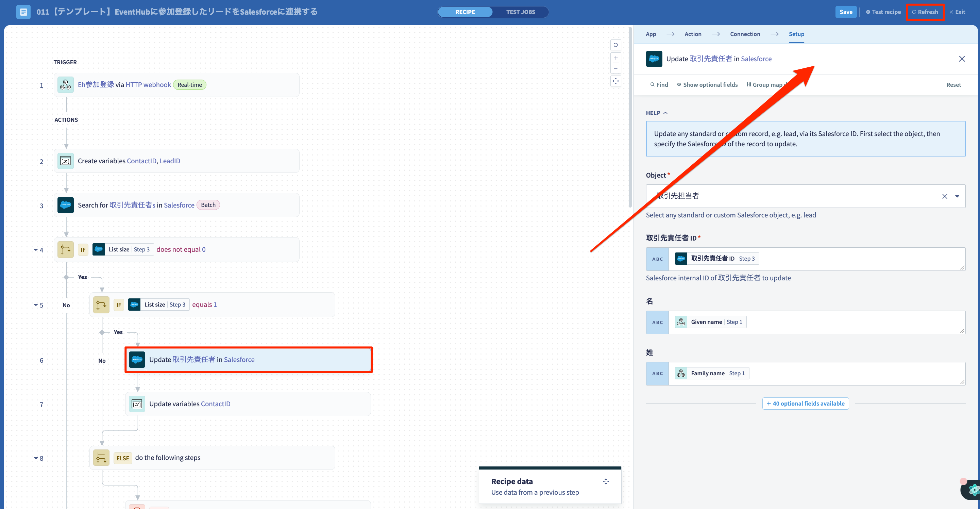Click the Family name Step 1 data pill
Viewport: 980px width, 509px height.
pyautogui.click(x=711, y=374)
